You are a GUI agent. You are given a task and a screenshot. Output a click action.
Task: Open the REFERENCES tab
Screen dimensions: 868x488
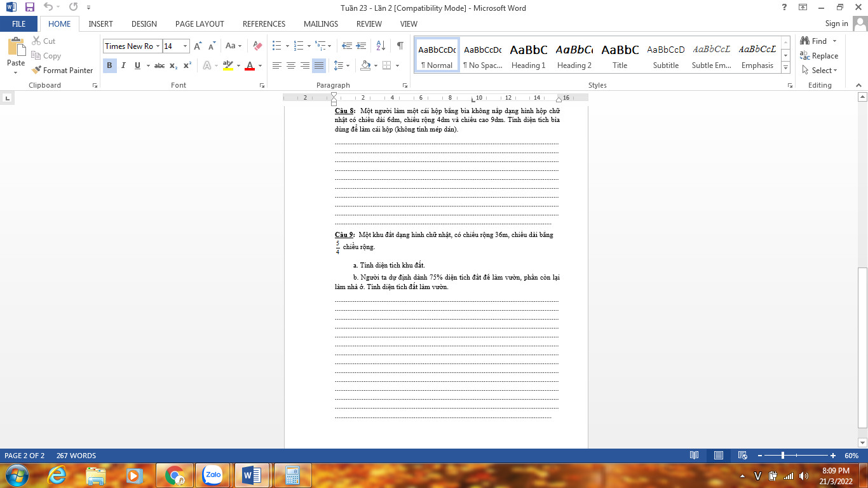(x=264, y=24)
